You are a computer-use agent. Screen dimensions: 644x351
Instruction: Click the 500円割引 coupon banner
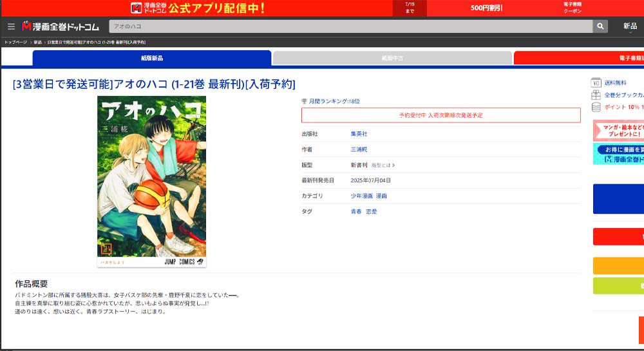pos(486,8)
